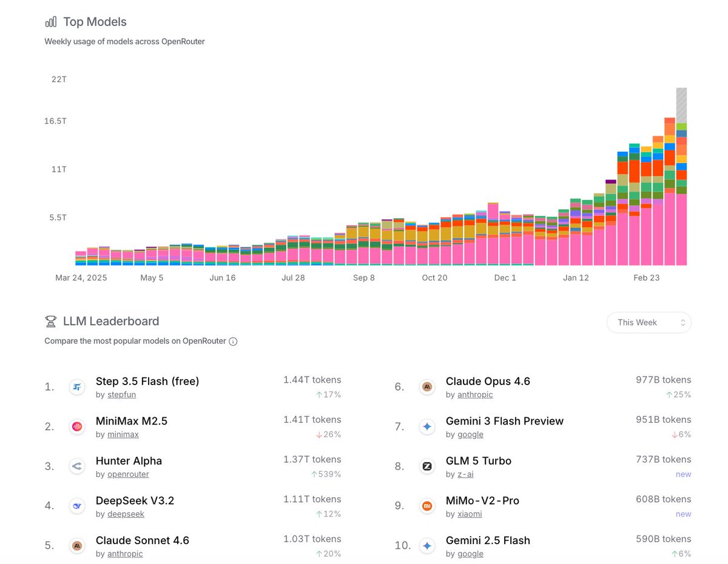Click the 951B tokens value
The height and width of the screenshot is (564, 728).
pos(664,420)
